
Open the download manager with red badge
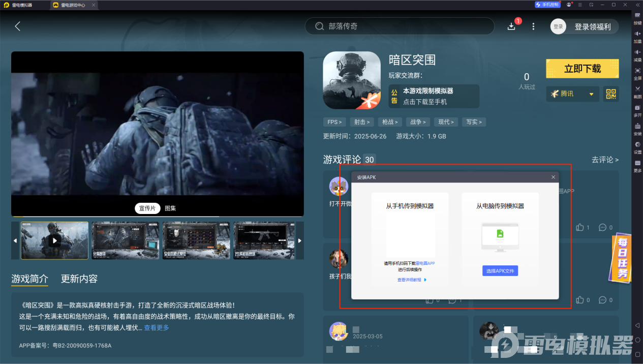pyautogui.click(x=512, y=25)
